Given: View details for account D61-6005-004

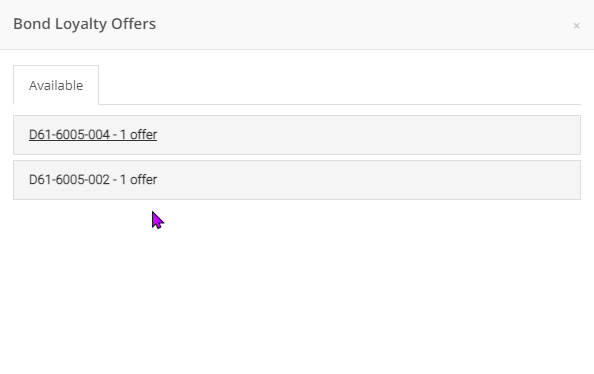Looking at the screenshot, I should pos(93,135).
